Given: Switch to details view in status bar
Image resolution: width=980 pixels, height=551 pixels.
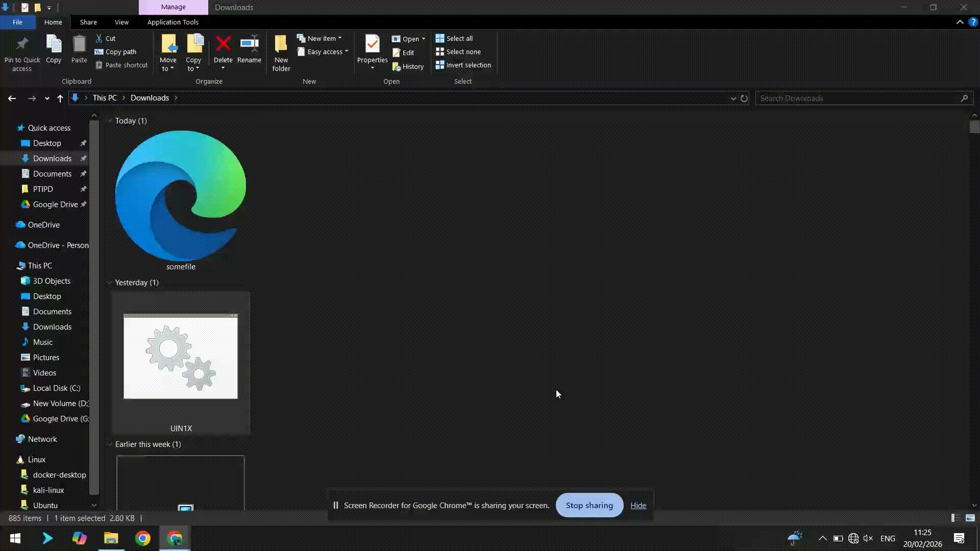Looking at the screenshot, I should [x=955, y=518].
